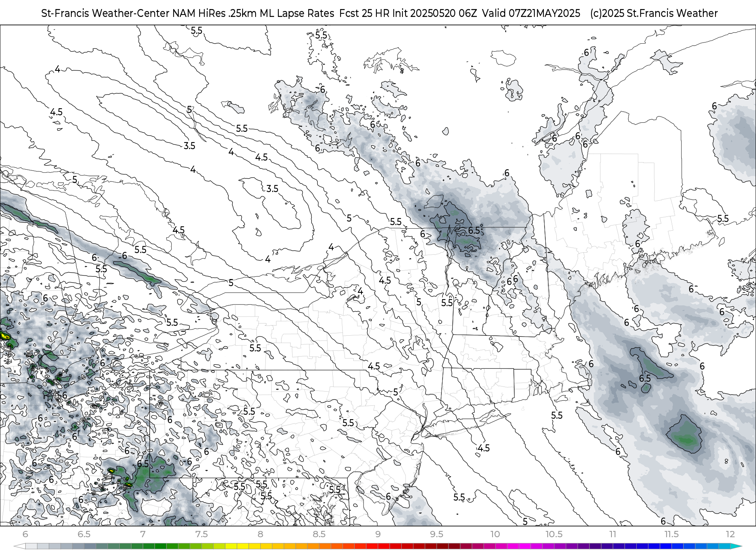The width and height of the screenshot is (756, 551).
Task: Click the color scale label 6.5
Action: point(84,534)
